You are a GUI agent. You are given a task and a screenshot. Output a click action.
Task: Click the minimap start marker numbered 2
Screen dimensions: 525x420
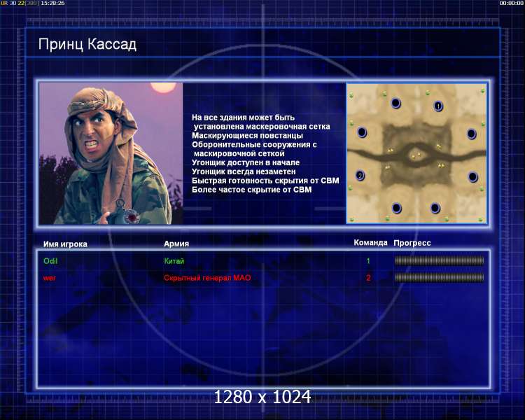click(x=360, y=175)
